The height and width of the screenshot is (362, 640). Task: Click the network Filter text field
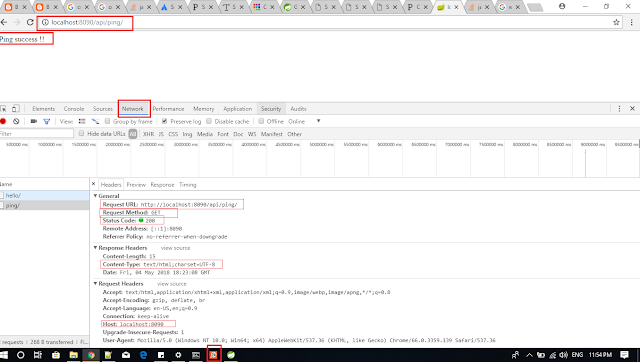(x=37, y=133)
